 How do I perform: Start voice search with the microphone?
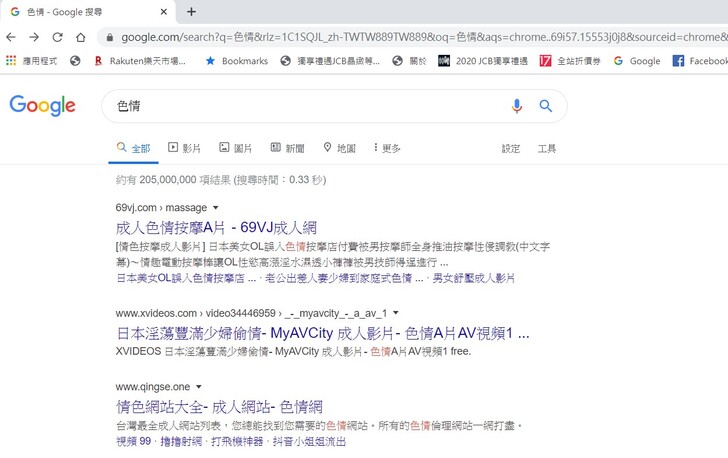coord(517,106)
